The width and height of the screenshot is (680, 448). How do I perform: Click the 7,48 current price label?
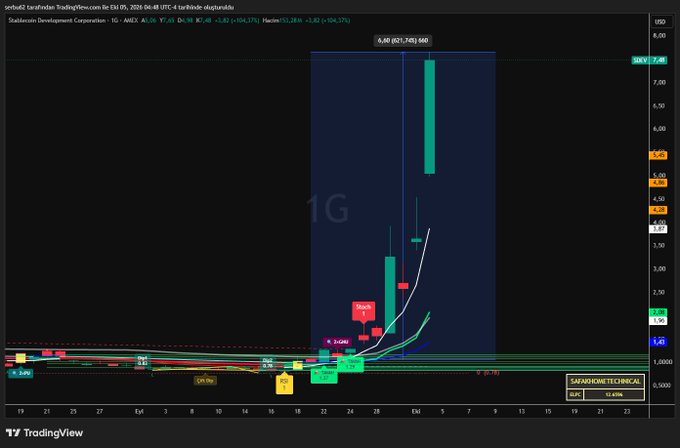(x=658, y=60)
